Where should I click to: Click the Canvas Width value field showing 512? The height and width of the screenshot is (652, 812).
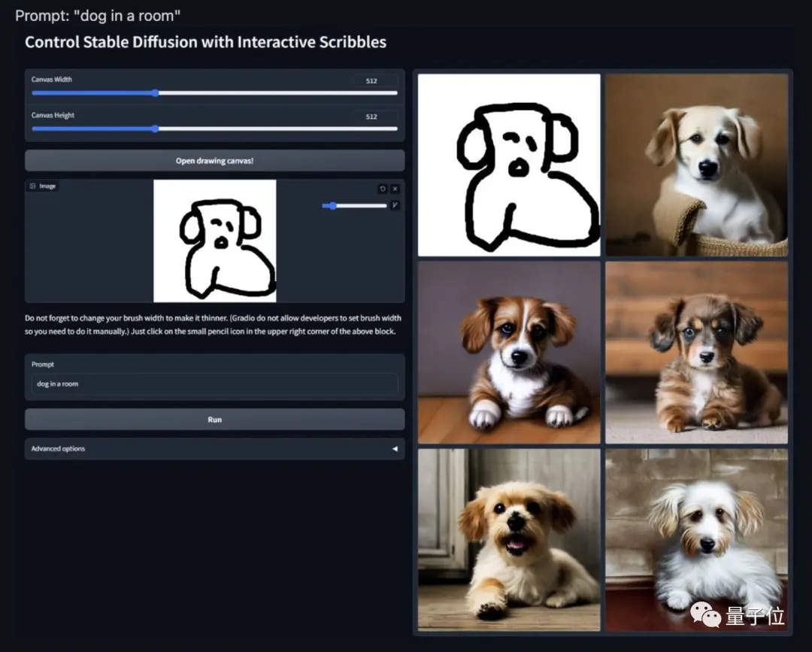click(x=375, y=80)
